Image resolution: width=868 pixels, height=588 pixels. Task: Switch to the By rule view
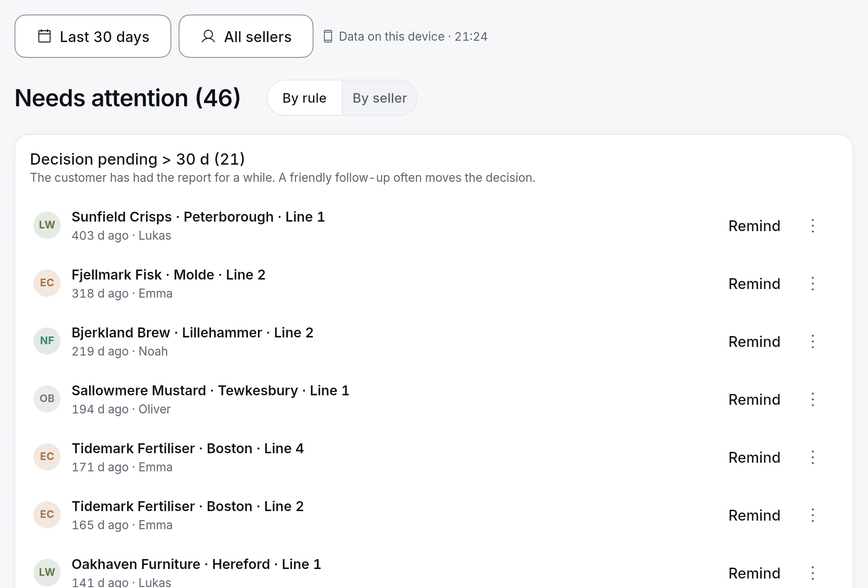(x=305, y=98)
